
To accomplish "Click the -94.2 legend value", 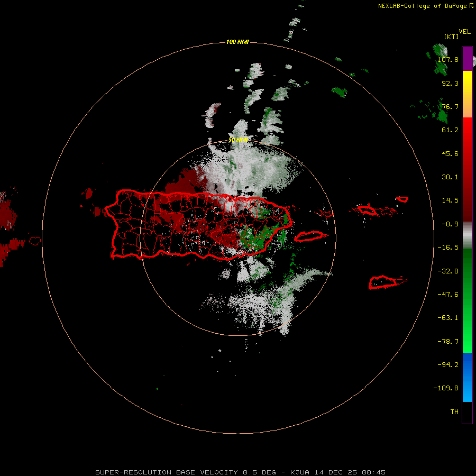I will tap(448, 364).
